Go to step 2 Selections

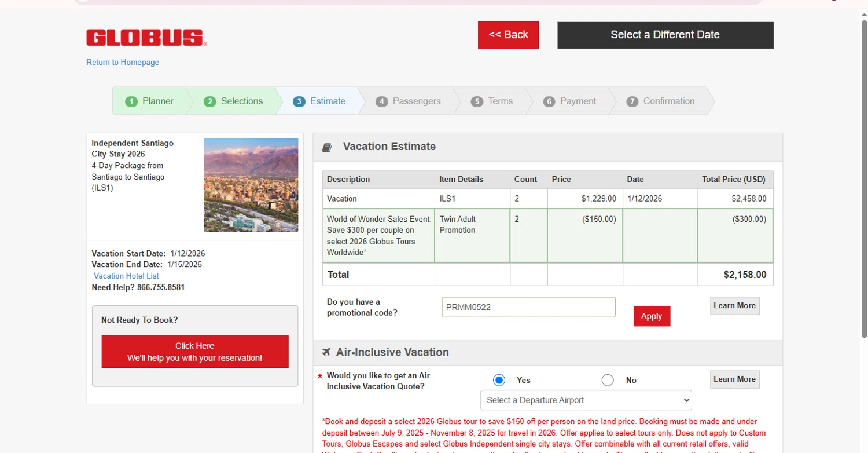(234, 101)
